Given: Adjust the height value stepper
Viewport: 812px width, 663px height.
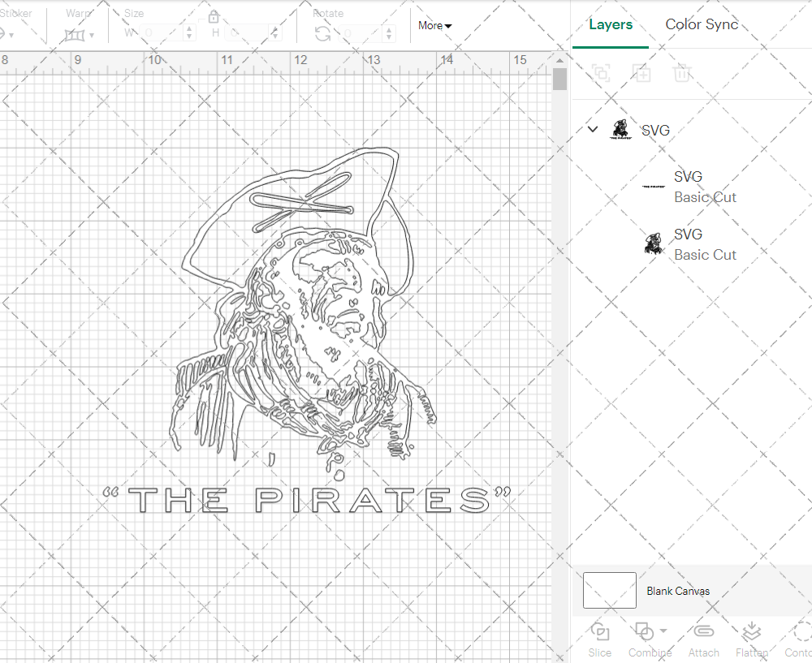Looking at the screenshot, I should point(276,33).
